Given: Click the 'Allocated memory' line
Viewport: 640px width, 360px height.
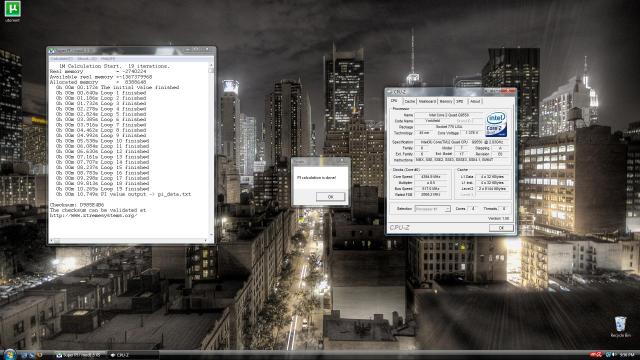Looking at the screenshot, I should (x=98, y=82).
